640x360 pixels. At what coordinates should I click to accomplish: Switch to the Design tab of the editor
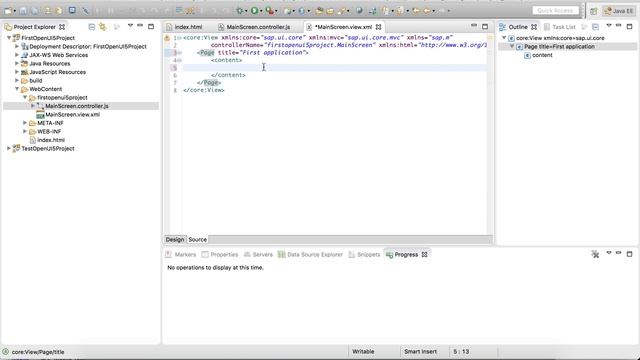tap(175, 240)
